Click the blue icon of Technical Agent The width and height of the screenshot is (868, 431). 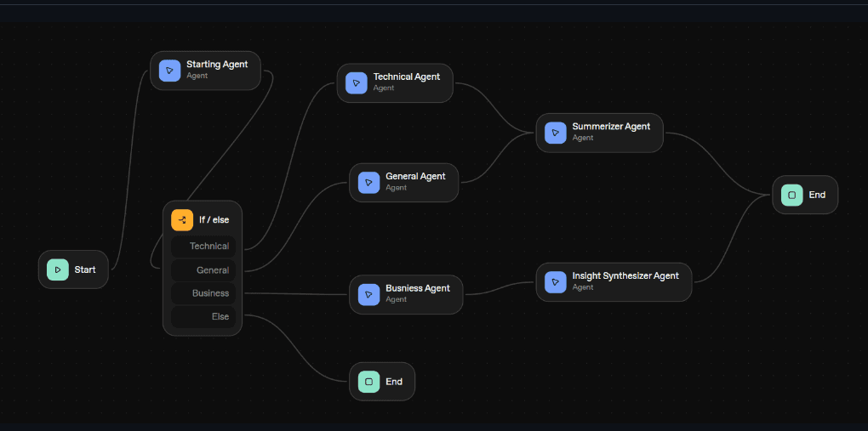pyautogui.click(x=356, y=83)
